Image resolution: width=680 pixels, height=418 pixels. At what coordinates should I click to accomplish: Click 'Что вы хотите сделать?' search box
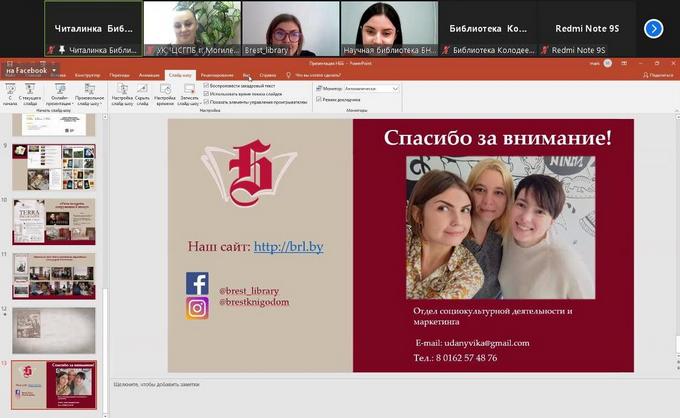[x=318, y=75]
